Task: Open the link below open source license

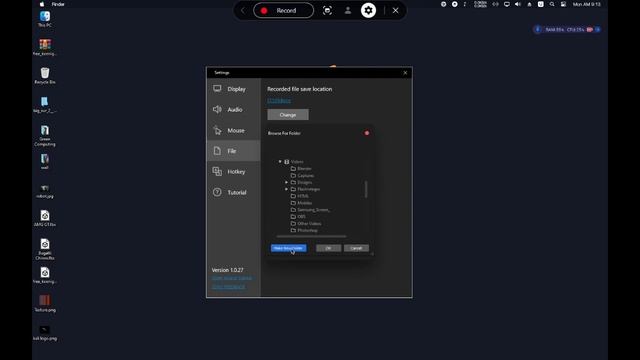Action: point(229,286)
